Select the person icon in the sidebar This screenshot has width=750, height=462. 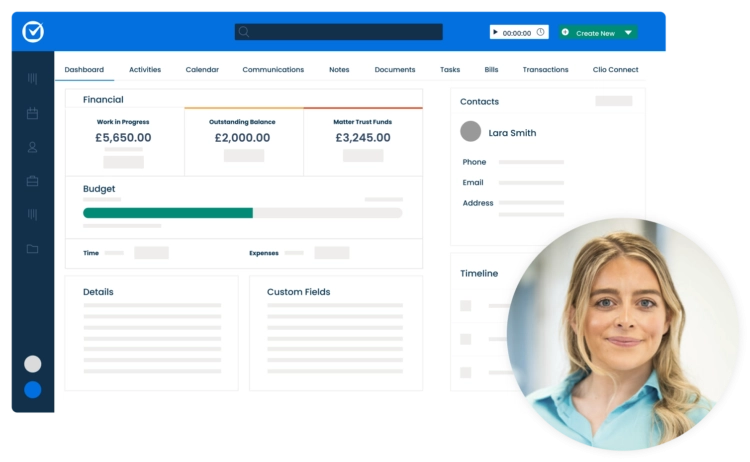pyautogui.click(x=32, y=147)
